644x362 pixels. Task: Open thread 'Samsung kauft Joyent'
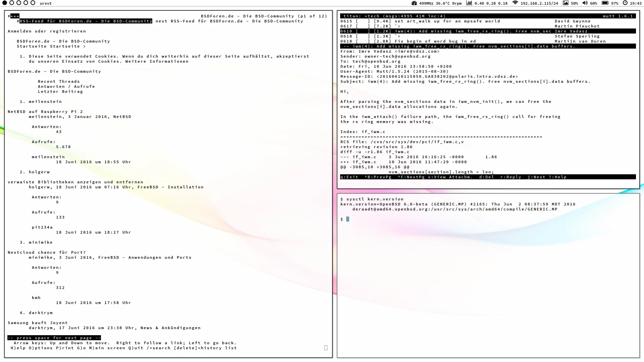pos(38,323)
